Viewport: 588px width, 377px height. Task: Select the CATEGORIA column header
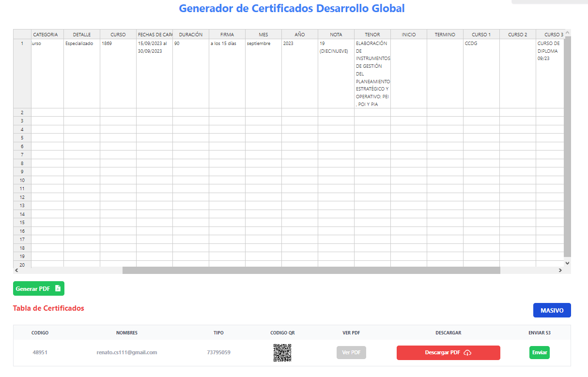[x=46, y=34]
